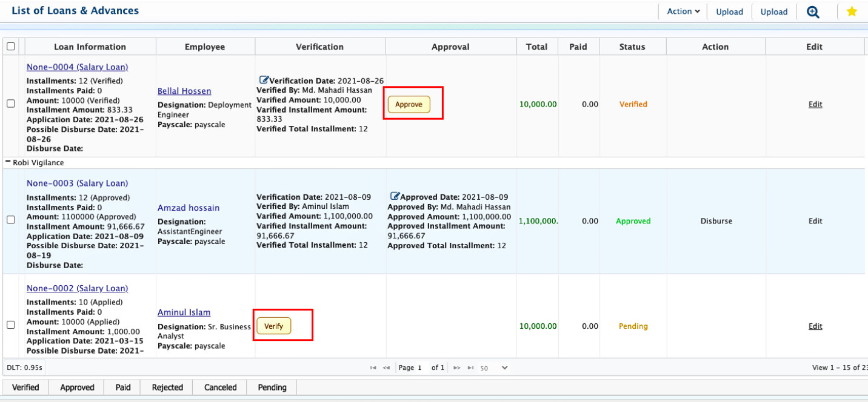Switch to the Rejected tab
Viewport: 868px width, 402px height.
click(x=167, y=387)
